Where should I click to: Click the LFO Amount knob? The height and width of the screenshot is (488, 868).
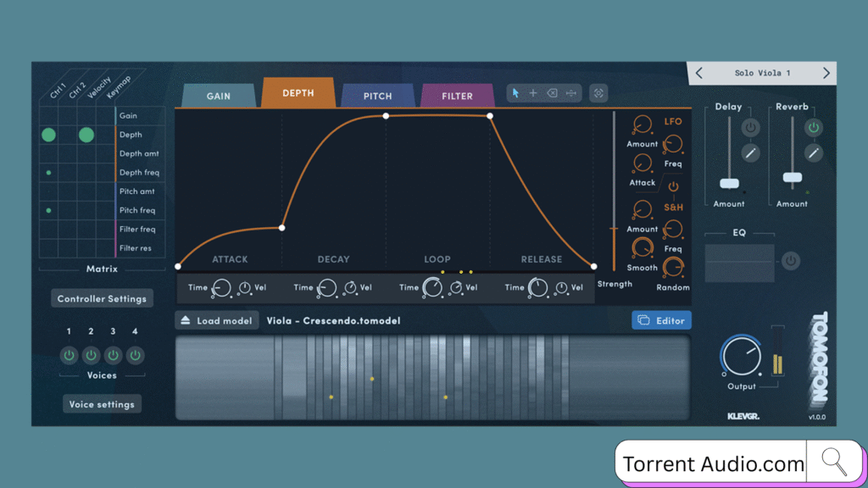[642, 125]
